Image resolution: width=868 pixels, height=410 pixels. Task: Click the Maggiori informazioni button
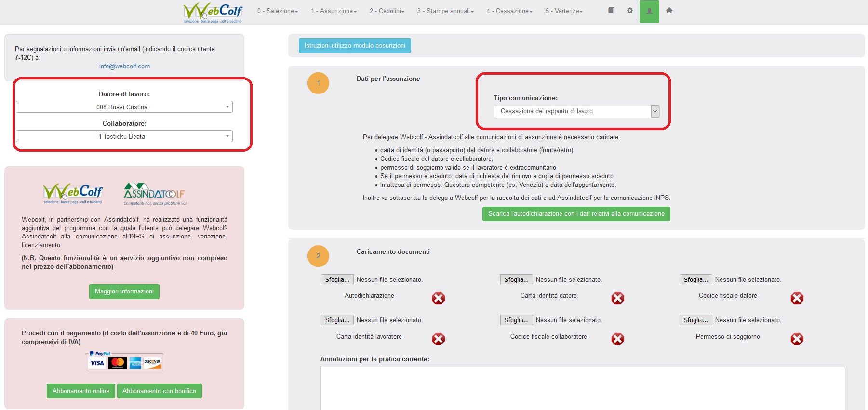point(124,291)
